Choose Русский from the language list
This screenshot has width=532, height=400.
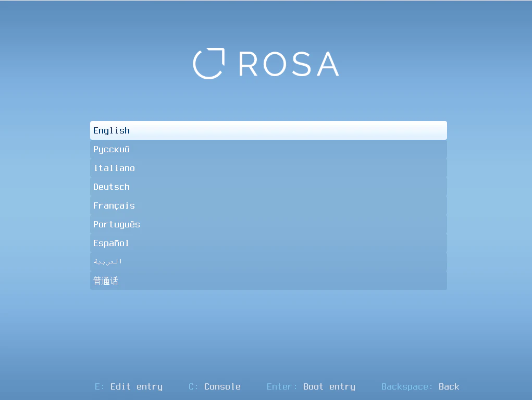pyautogui.click(x=268, y=149)
